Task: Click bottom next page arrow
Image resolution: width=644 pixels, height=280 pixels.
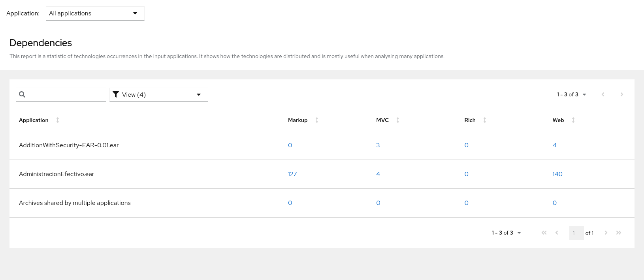Action: click(606, 233)
